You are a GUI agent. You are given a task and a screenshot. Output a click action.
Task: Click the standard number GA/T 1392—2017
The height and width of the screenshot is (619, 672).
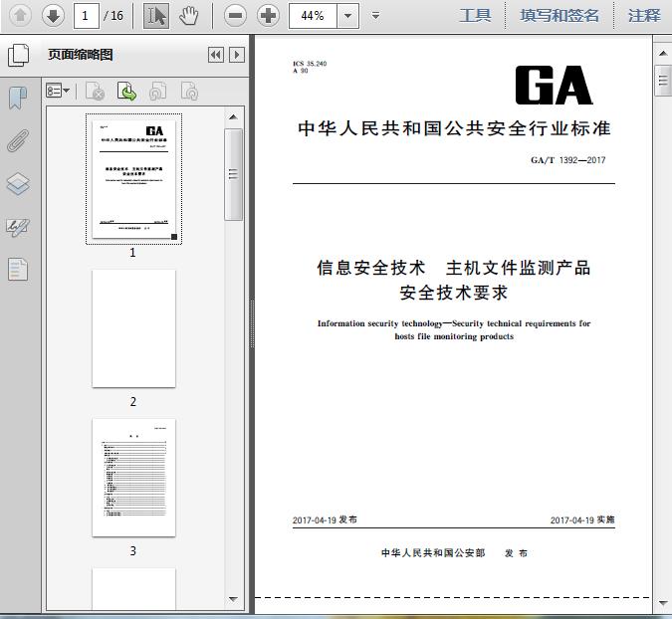[567, 160]
